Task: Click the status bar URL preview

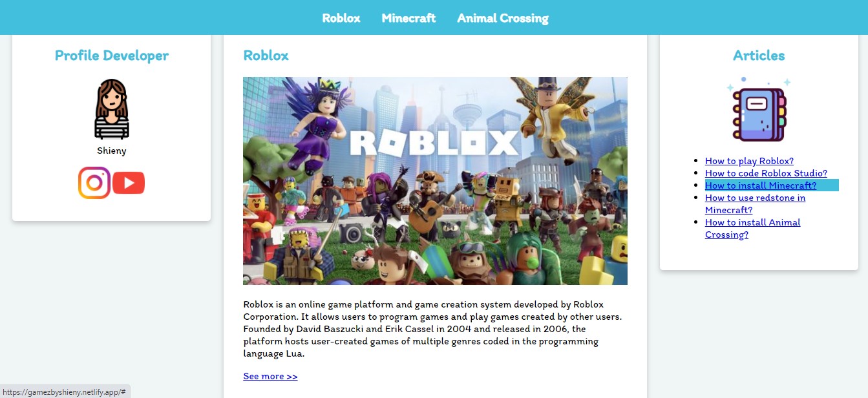Action: point(65,392)
